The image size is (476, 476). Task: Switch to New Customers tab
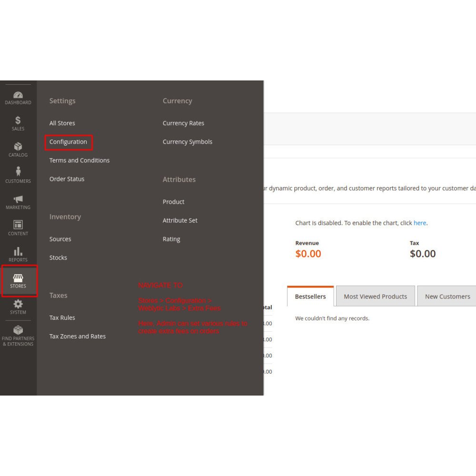tap(447, 296)
